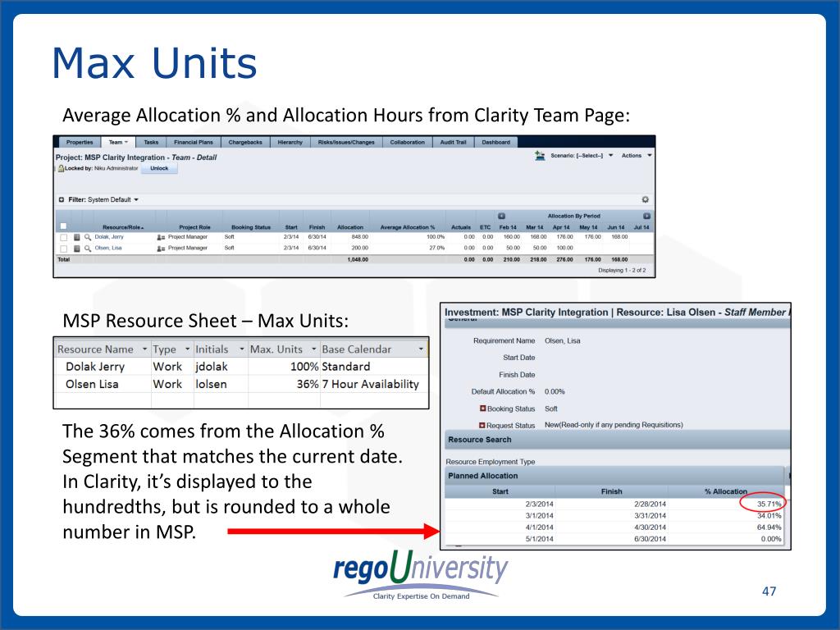Open the Initials column filter dropdown
The height and width of the screenshot is (630, 840).
[x=242, y=349]
